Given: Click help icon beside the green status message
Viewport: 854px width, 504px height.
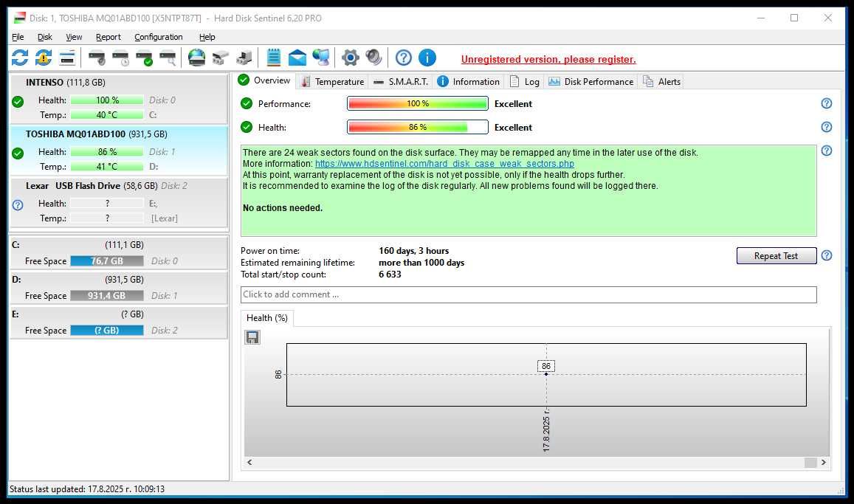Looking at the screenshot, I should (x=826, y=151).
